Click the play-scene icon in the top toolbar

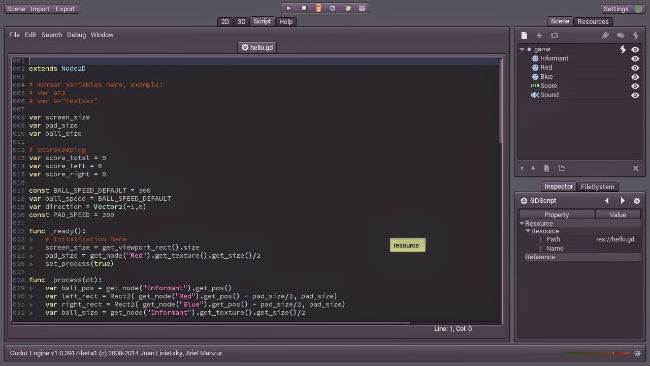[x=332, y=8]
